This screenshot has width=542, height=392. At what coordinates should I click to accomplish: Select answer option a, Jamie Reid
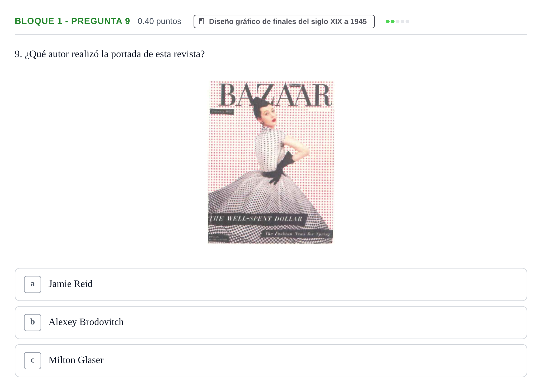pyautogui.click(x=271, y=284)
